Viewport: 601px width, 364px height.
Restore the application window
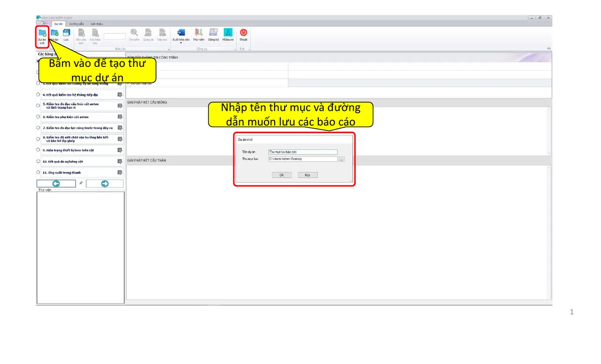(x=540, y=18)
